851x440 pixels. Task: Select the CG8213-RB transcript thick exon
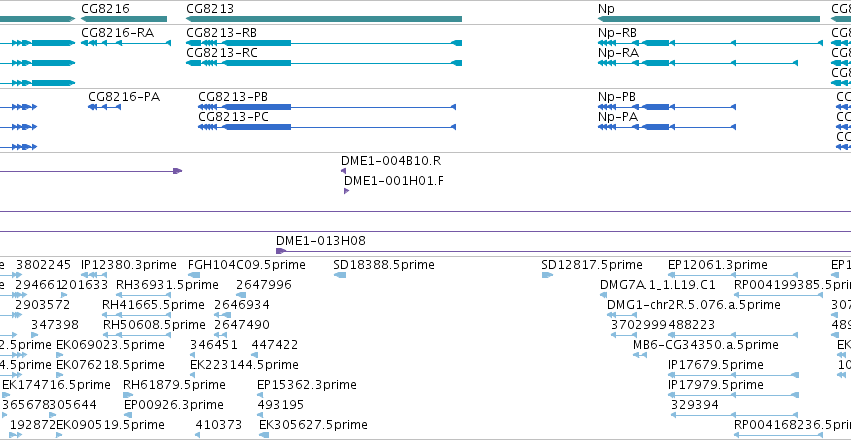click(x=257, y=43)
